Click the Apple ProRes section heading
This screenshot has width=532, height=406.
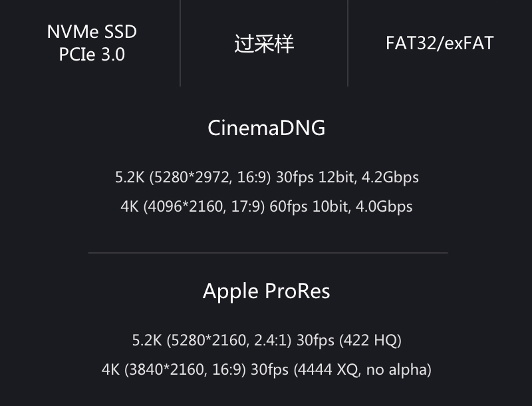[x=266, y=292]
